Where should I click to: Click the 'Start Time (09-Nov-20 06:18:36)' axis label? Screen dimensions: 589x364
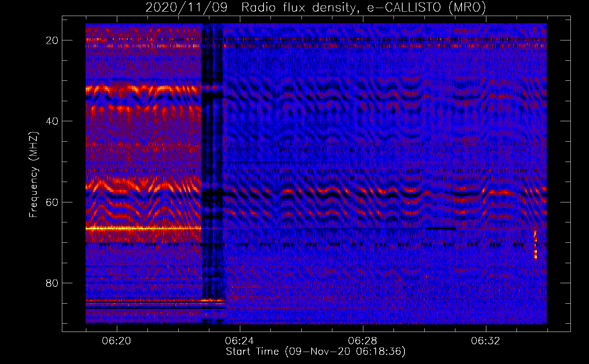click(x=316, y=352)
